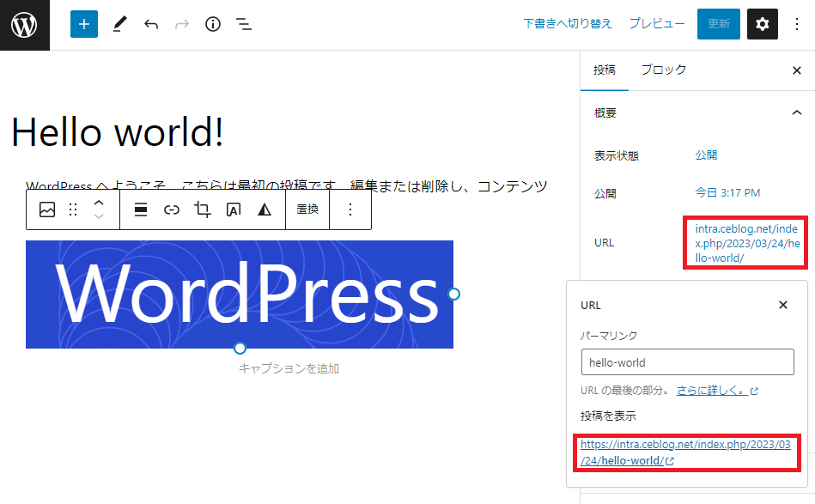The width and height of the screenshot is (815, 504).
Task: Move the image block down
Action: [99, 216]
